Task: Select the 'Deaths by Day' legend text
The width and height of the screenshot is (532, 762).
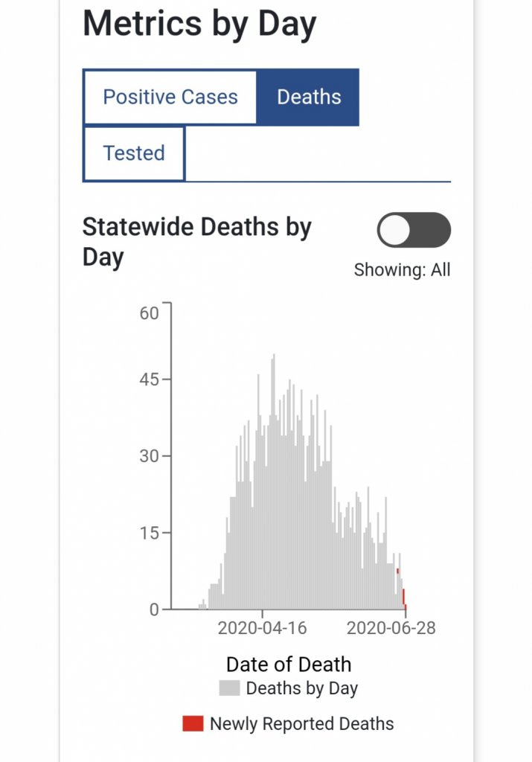Action: [301, 688]
